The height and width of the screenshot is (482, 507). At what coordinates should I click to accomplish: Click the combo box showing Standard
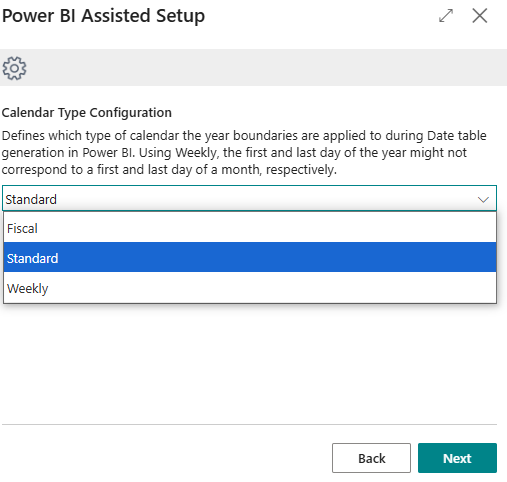coord(249,199)
